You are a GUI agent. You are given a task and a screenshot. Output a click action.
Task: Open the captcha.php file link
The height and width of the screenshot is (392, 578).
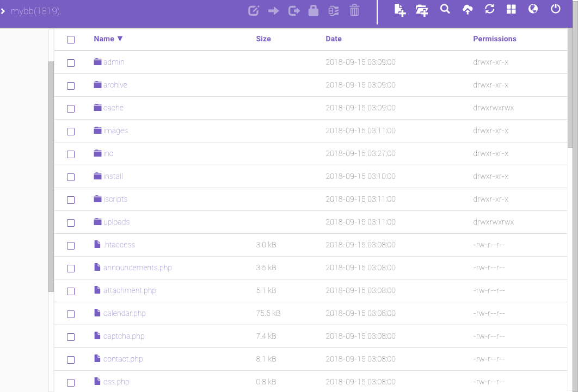click(124, 336)
